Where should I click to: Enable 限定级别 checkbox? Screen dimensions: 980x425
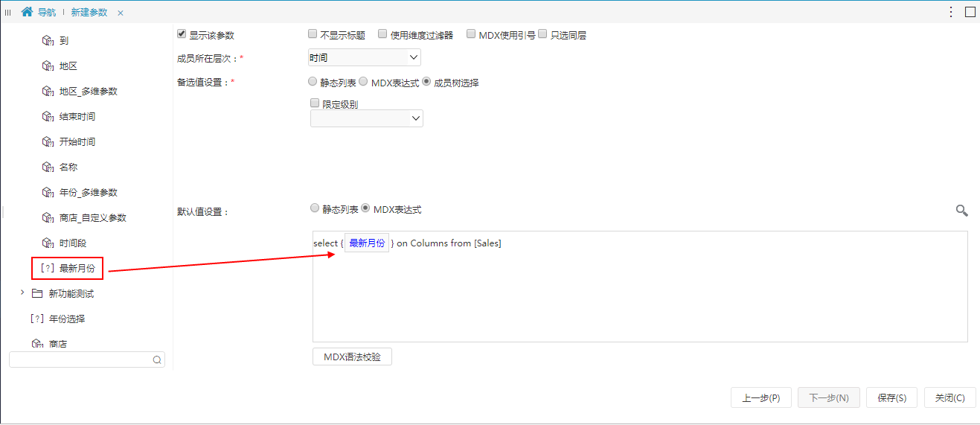pos(315,103)
